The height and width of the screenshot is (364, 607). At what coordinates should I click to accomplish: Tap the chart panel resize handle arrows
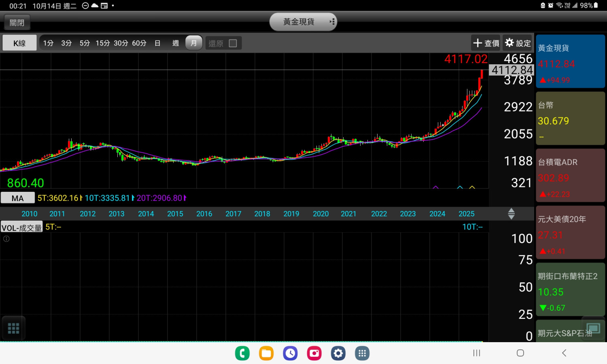pyautogui.click(x=511, y=214)
